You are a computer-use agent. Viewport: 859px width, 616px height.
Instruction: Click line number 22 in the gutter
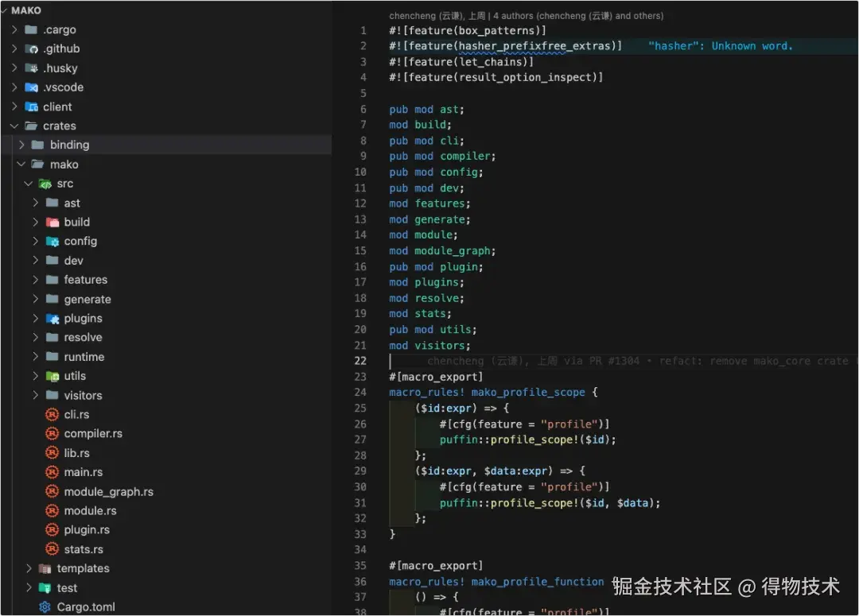360,361
